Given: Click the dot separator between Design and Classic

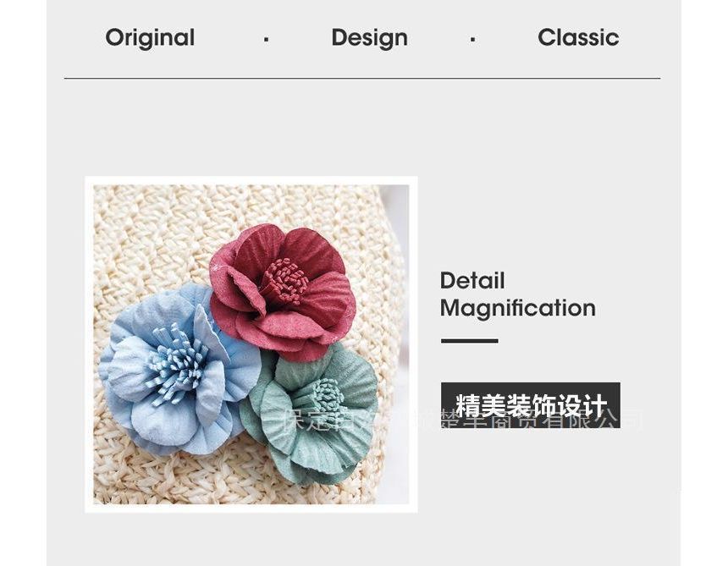Looking at the screenshot, I should tap(472, 40).
